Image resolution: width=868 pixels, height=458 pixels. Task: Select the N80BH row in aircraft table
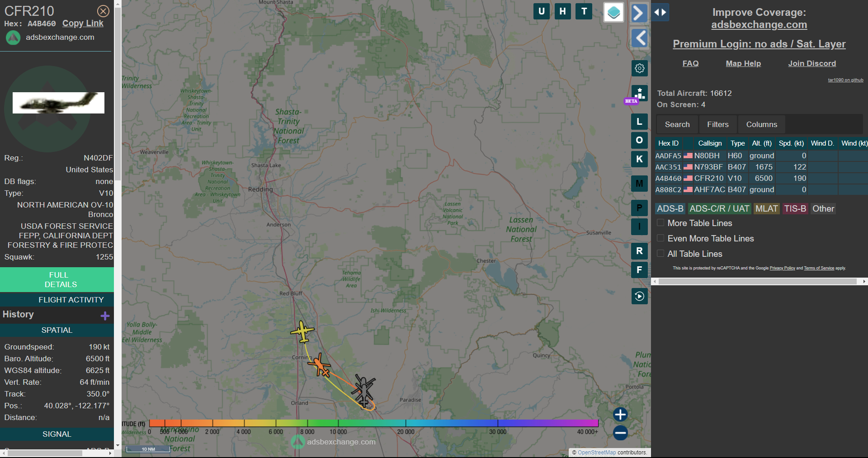[761, 156]
